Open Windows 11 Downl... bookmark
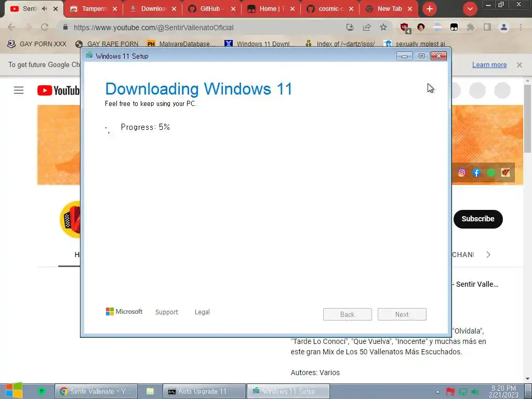Screen dimensions: 532x399 point(260,44)
